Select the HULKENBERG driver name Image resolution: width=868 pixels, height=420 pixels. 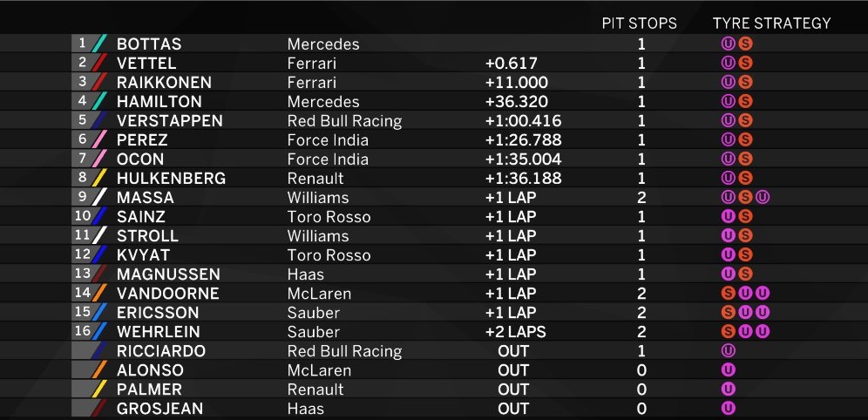coord(171,178)
